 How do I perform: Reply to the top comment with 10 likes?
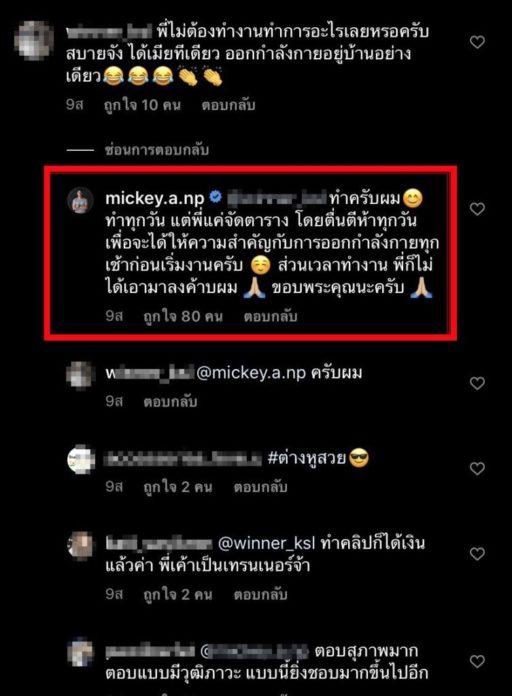pos(228,105)
